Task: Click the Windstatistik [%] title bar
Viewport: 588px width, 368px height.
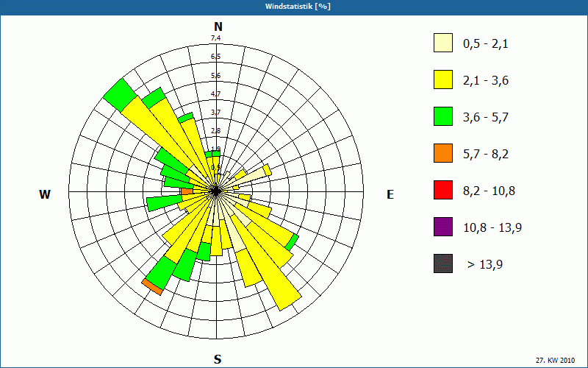Action: pos(294,7)
